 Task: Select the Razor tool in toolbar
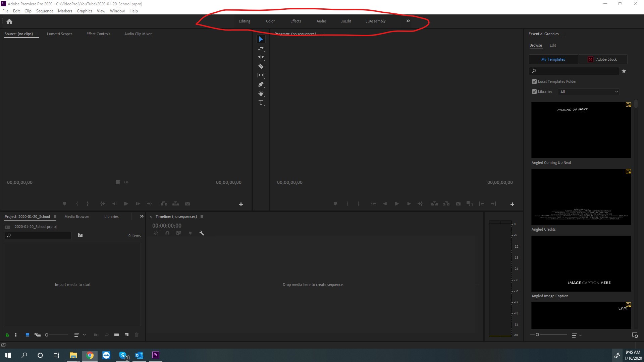[x=261, y=66]
